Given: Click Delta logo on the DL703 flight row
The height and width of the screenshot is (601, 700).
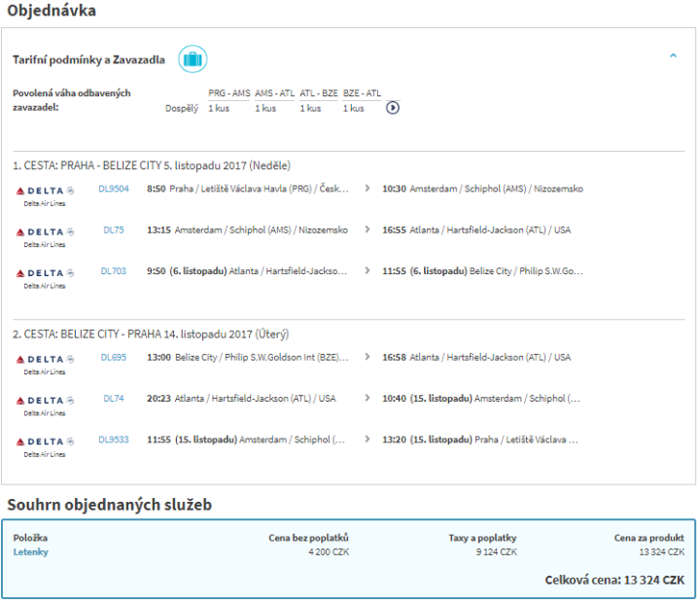Looking at the screenshot, I should [x=45, y=274].
